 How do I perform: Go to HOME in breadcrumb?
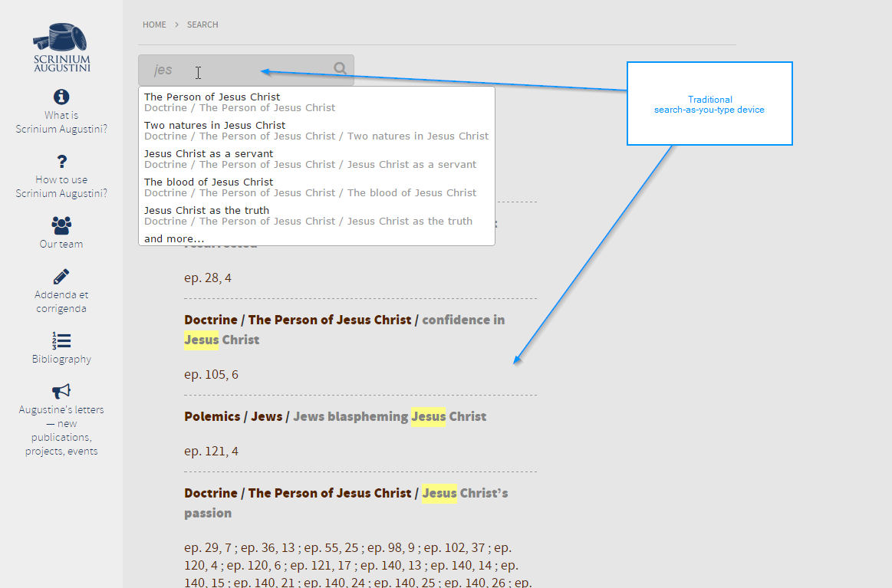point(154,25)
